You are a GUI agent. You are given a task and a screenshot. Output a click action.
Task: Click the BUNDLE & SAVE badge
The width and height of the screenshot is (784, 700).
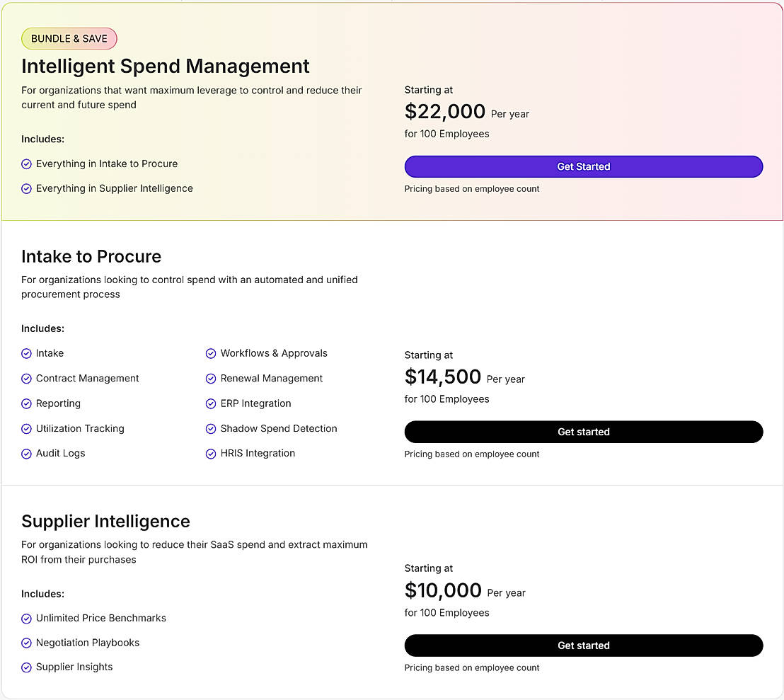coord(69,39)
